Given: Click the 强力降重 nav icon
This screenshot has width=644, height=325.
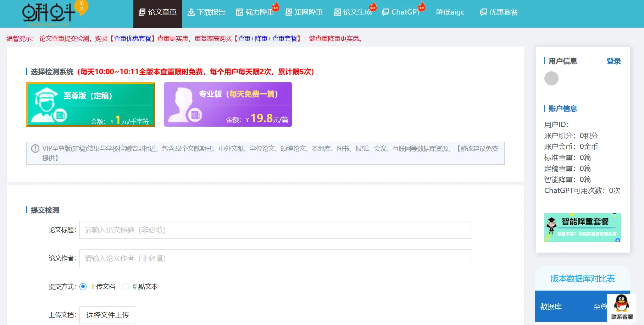Looking at the screenshot, I should (240, 12).
